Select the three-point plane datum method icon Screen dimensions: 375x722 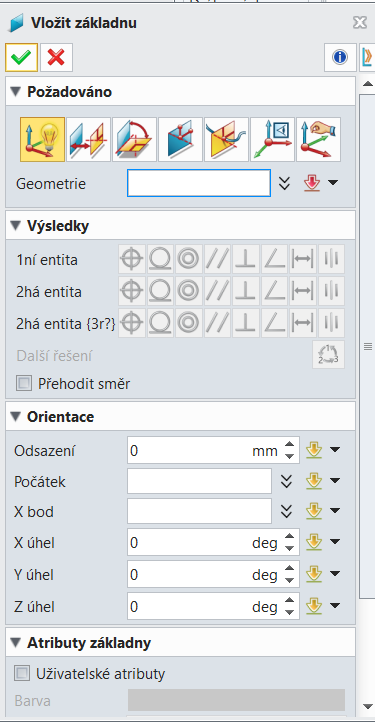[181, 140]
